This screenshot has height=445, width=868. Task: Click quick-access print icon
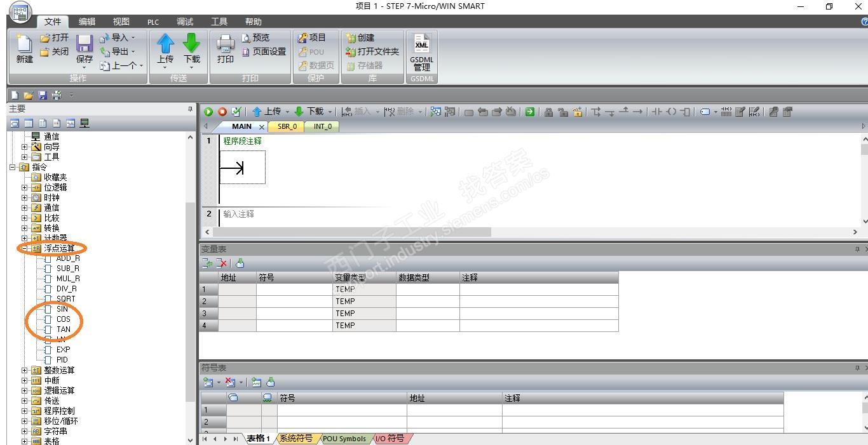pyautogui.click(x=57, y=95)
